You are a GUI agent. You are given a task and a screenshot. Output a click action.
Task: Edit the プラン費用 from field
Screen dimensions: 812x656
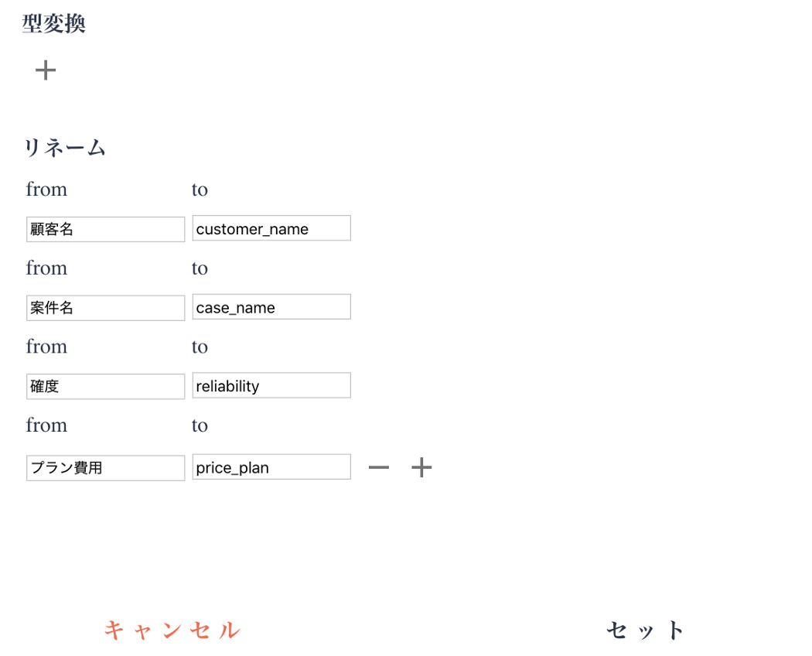(105, 468)
